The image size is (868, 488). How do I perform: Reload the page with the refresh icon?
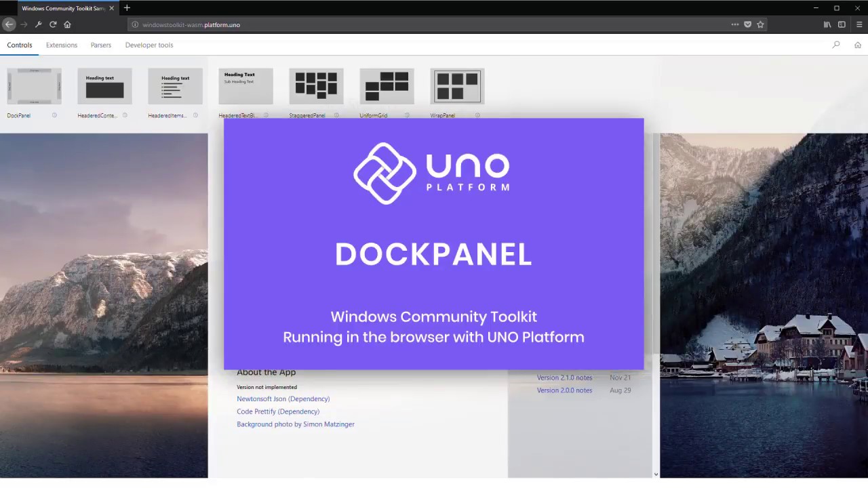[53, 24]
